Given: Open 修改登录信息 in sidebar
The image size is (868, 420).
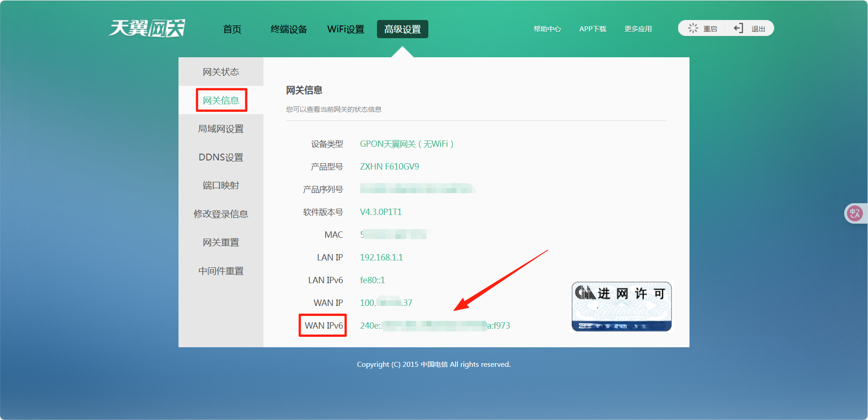Looking at the screenshot, I should [221, 214].
